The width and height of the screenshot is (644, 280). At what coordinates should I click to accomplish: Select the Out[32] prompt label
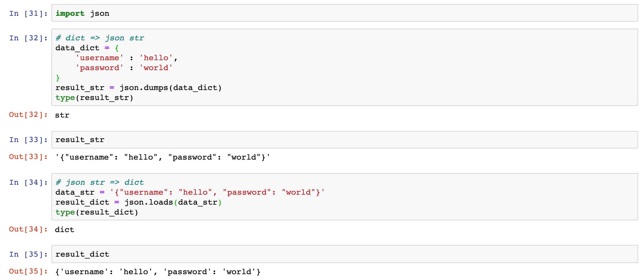(28, 115)
